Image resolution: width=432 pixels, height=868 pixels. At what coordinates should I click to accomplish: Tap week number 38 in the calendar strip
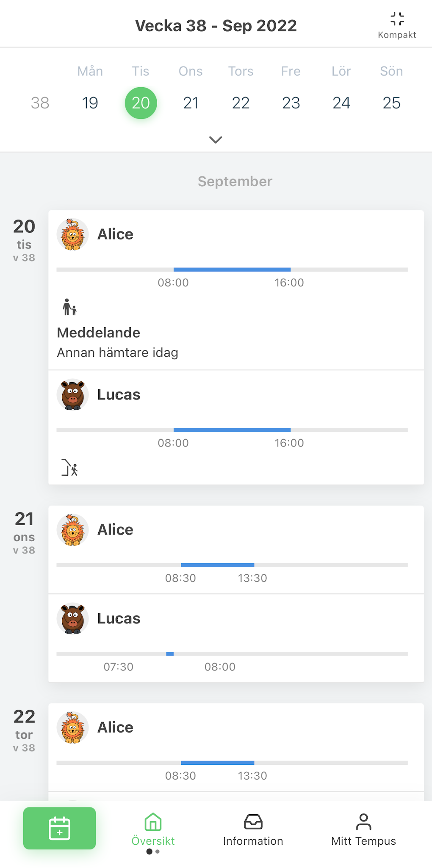tap(40, 103)
